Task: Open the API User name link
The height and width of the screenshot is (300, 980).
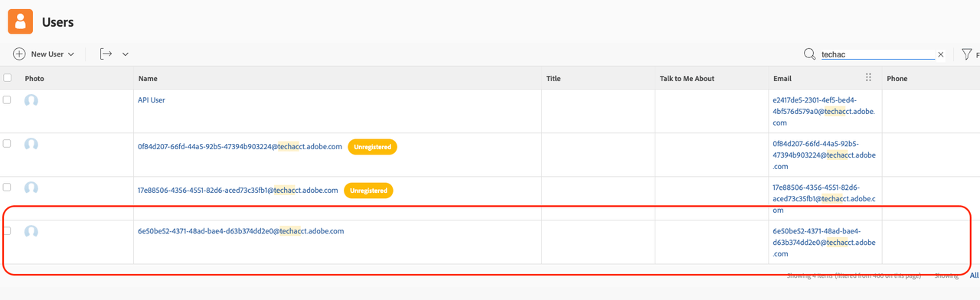Action: 152,100
